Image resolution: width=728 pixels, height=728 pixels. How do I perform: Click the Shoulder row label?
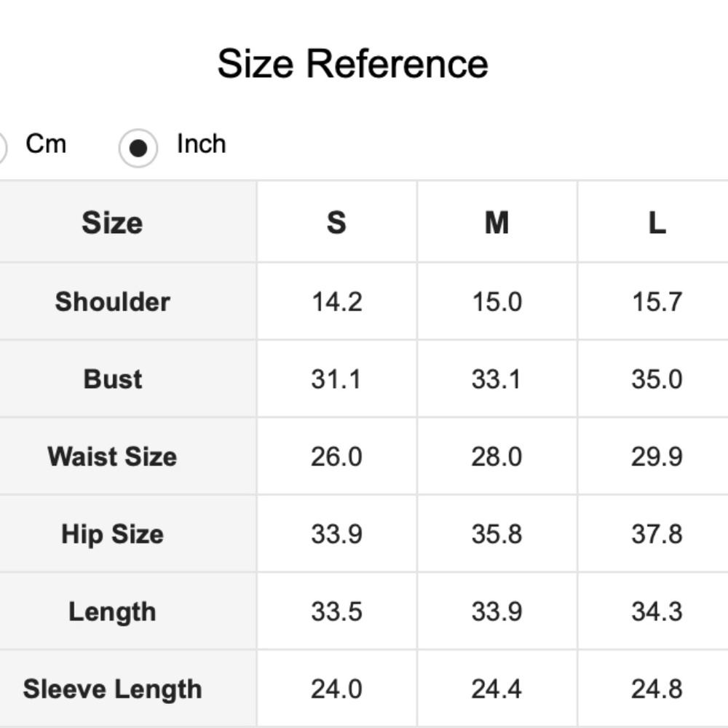[112, 301]
